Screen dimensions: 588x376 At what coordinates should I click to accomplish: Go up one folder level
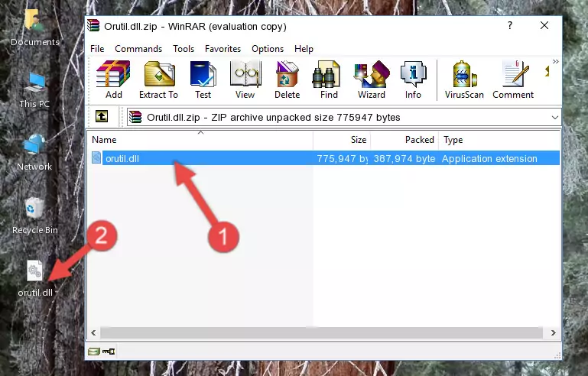102,117
